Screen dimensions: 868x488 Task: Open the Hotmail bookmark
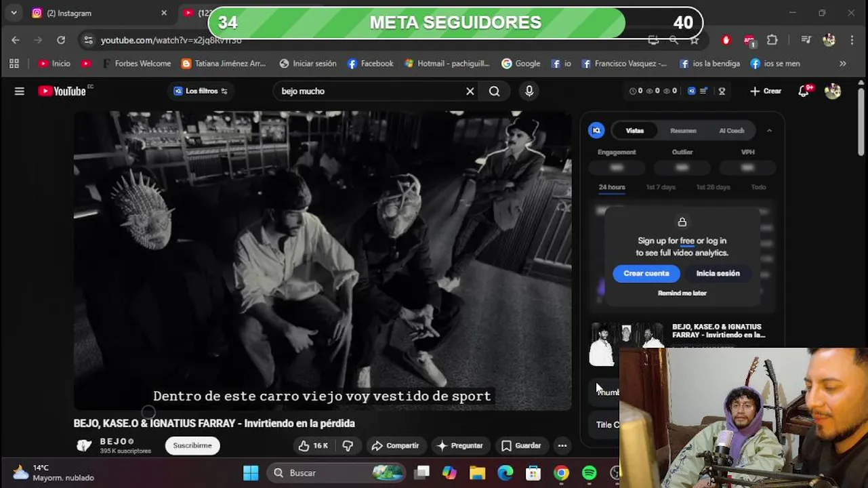[x=447, y=63]
